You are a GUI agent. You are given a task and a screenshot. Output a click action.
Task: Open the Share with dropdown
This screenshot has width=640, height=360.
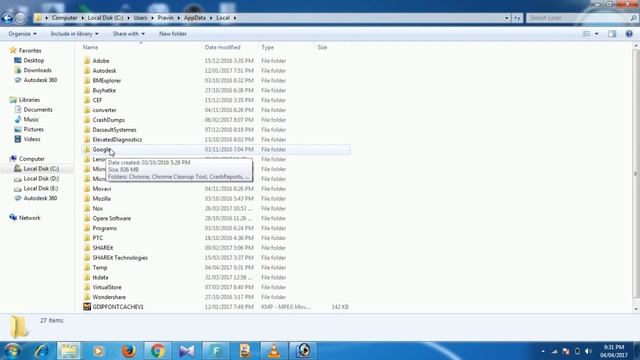pyautogui.click(x=129, y=34)
